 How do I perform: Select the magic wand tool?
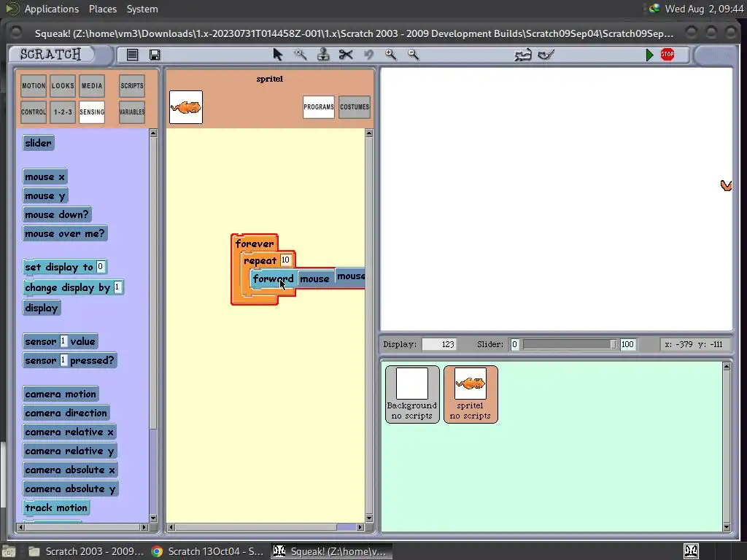point(300,54)
